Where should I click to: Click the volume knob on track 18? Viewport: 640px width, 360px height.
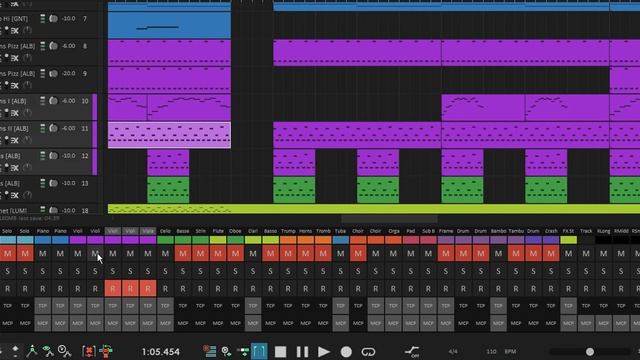[x=53, y=210]
